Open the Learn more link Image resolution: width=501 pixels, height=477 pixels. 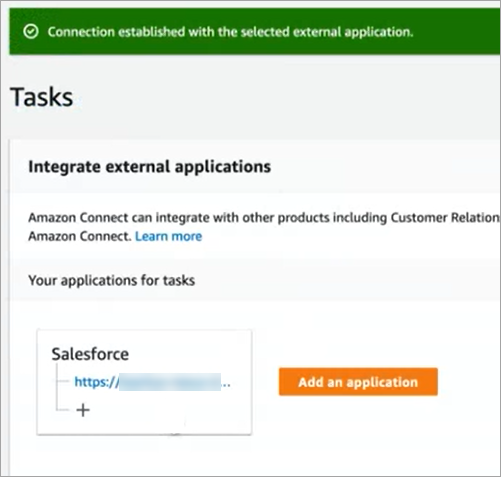coord(168,236)
